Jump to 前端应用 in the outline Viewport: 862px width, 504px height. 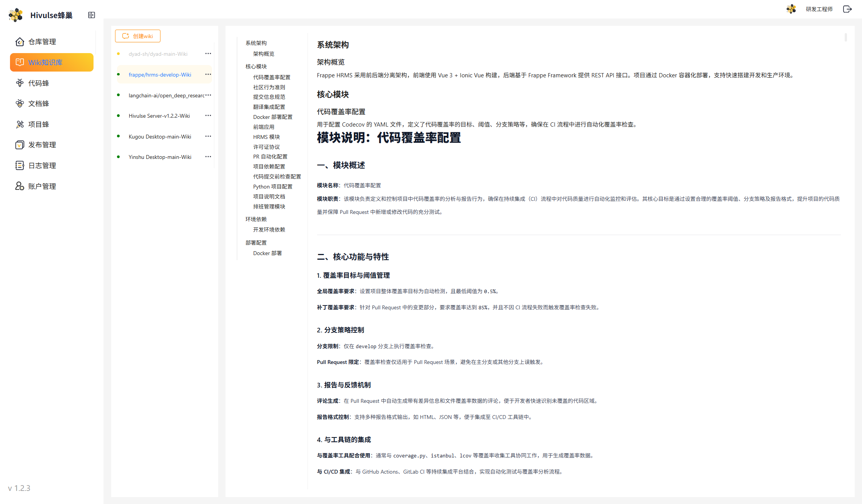click(264, 127)
